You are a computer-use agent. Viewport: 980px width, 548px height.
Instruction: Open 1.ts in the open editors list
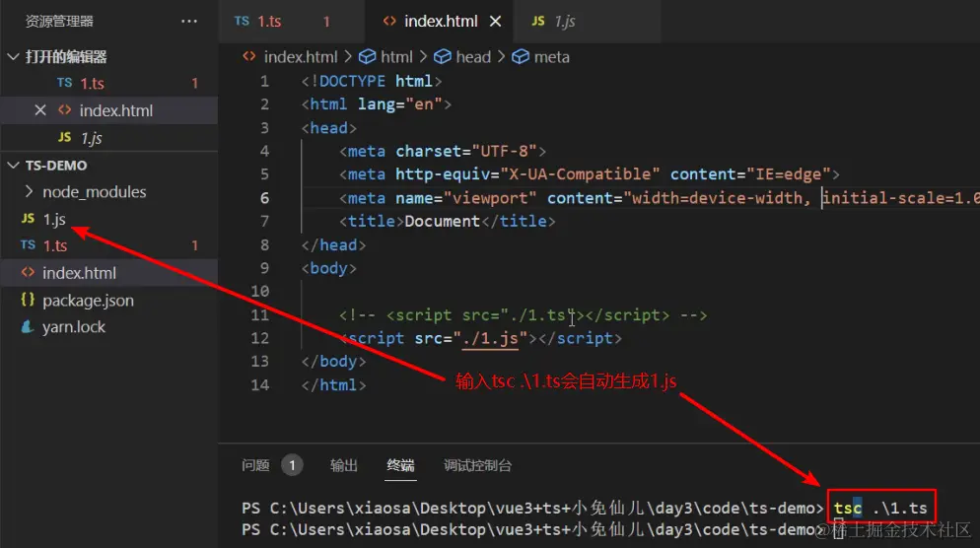(108, 83)
